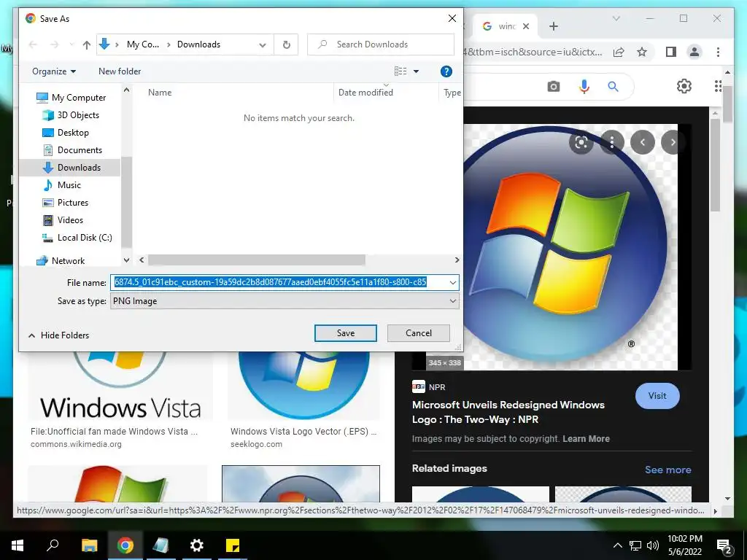Image resolution: width=747 pixels, height=560 pixels.
Task: Open the volume control in system tray
Action: click(x=653, y=545)
